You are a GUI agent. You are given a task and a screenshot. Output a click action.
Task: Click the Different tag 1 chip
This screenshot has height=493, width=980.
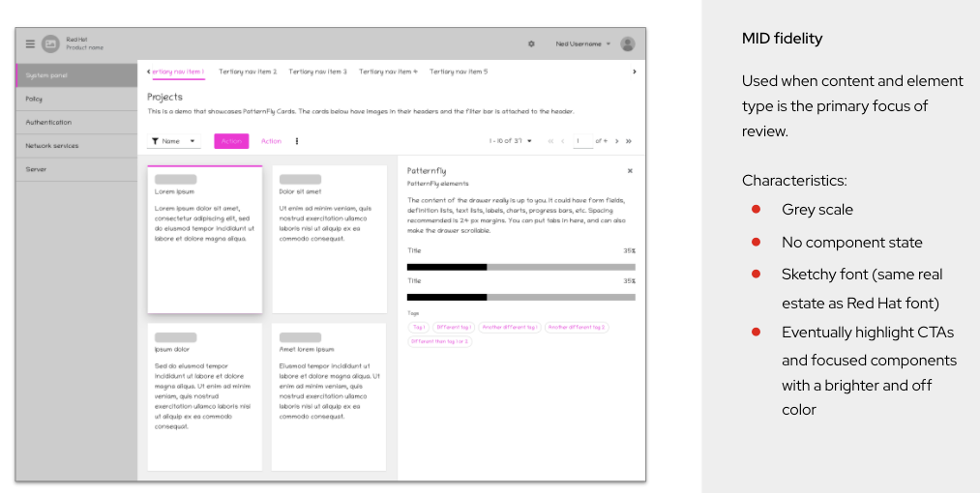pos(454,328)
